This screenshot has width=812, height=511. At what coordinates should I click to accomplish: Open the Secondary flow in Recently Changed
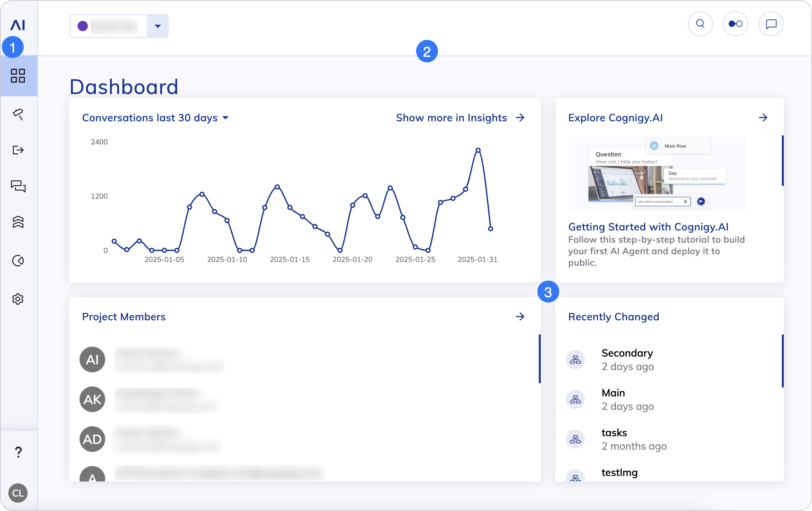point(627,353)
